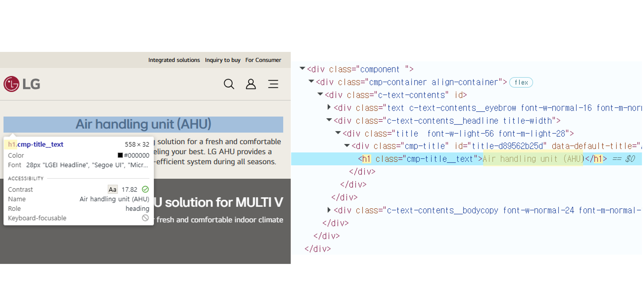Expand the c-text-contents__eyebrow div
The height and width of the screenshot is (303, 644).
pyautogui.click(x=329, y=107)
